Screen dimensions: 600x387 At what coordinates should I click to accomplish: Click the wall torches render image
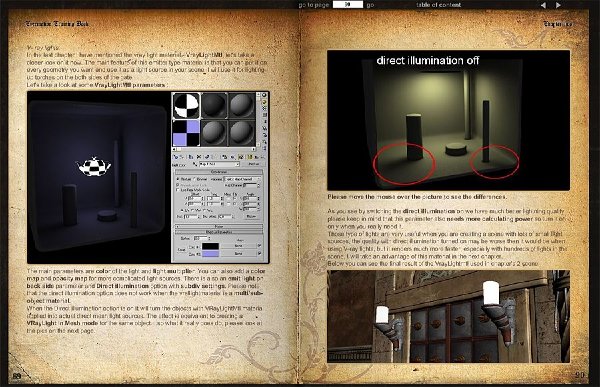coord(448,317)
